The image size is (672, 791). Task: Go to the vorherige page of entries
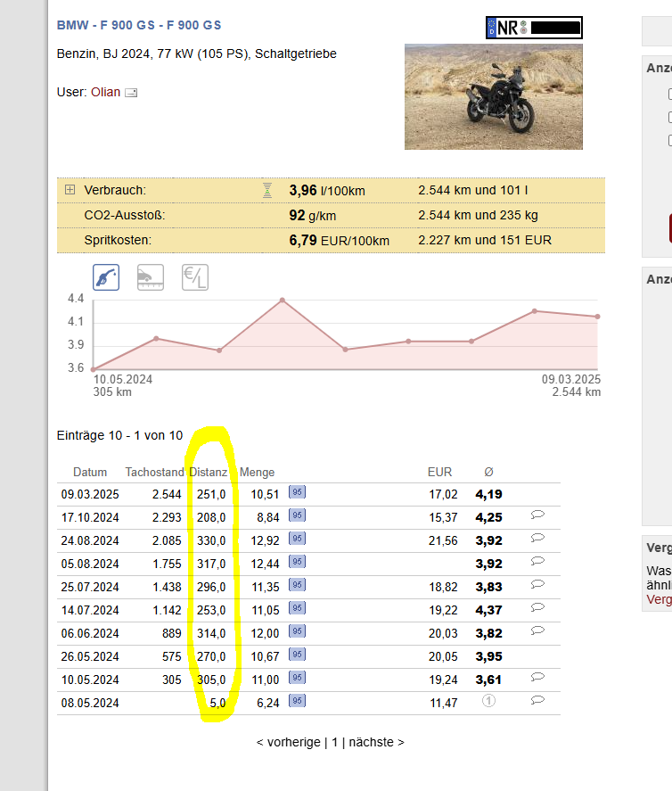pos(288,742)
